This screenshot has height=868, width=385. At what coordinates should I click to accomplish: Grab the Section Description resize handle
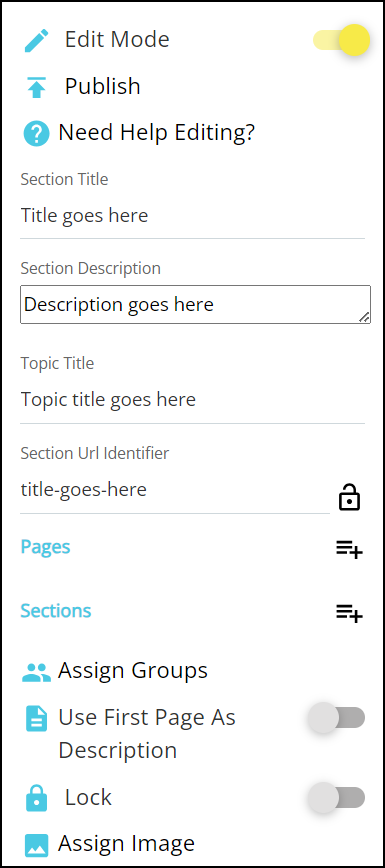pyautogui.click(x=364, y=317)
